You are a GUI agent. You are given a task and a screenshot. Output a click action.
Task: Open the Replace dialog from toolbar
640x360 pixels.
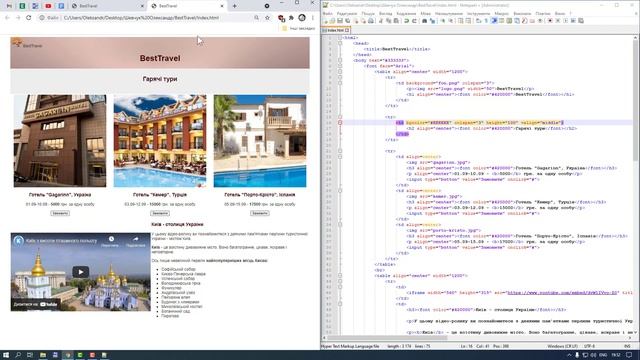pos(433,20)
